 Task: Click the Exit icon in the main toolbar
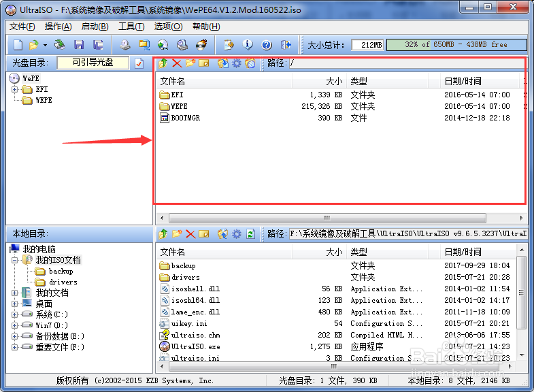pyautogui.click(x=286, y=45)
